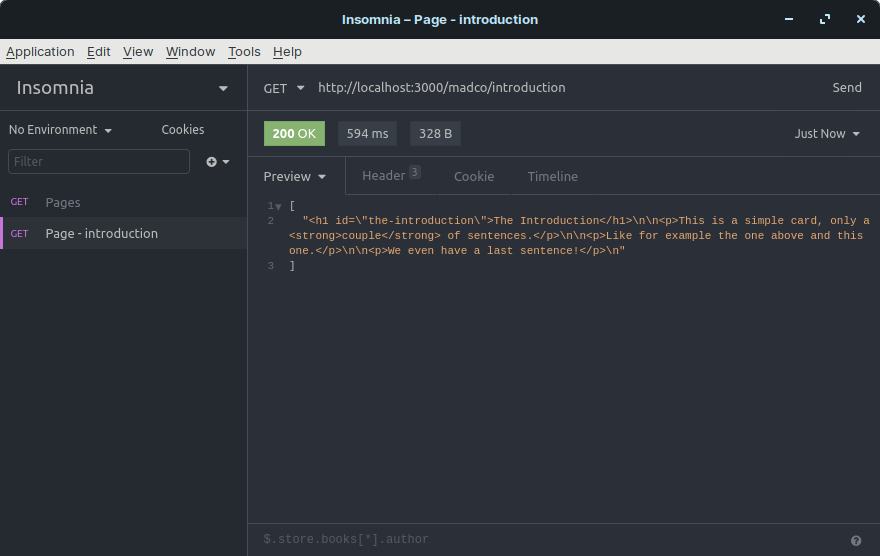The width and height of the screenshot is (880, 556).
Task: Minimize the Insomnia window
Action: pos(789,19)
